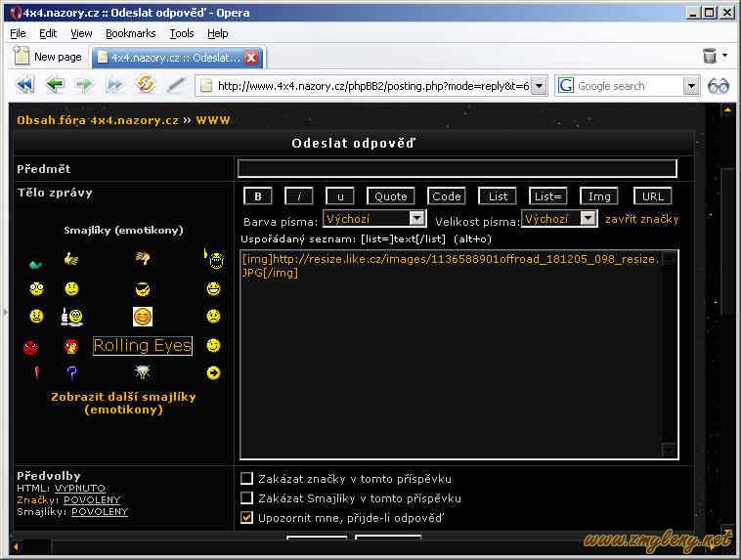Insert the yellow arrow emoticon
This screenshot has width=741, height=560.
point(213,372)
